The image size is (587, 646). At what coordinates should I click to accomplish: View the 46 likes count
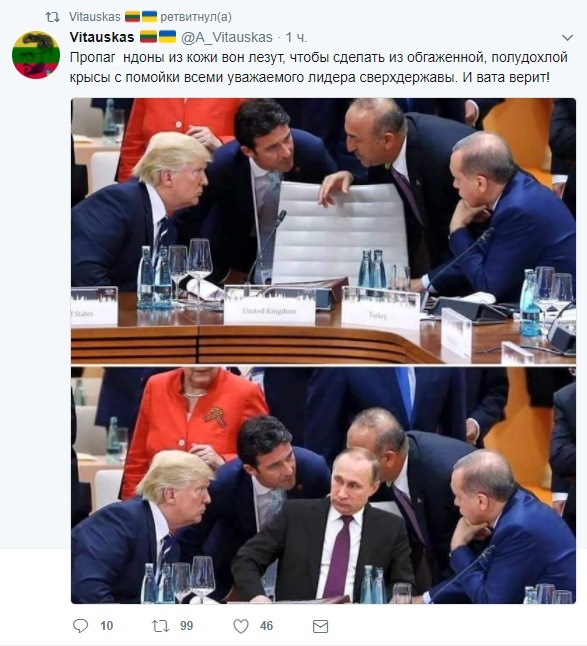267,626
